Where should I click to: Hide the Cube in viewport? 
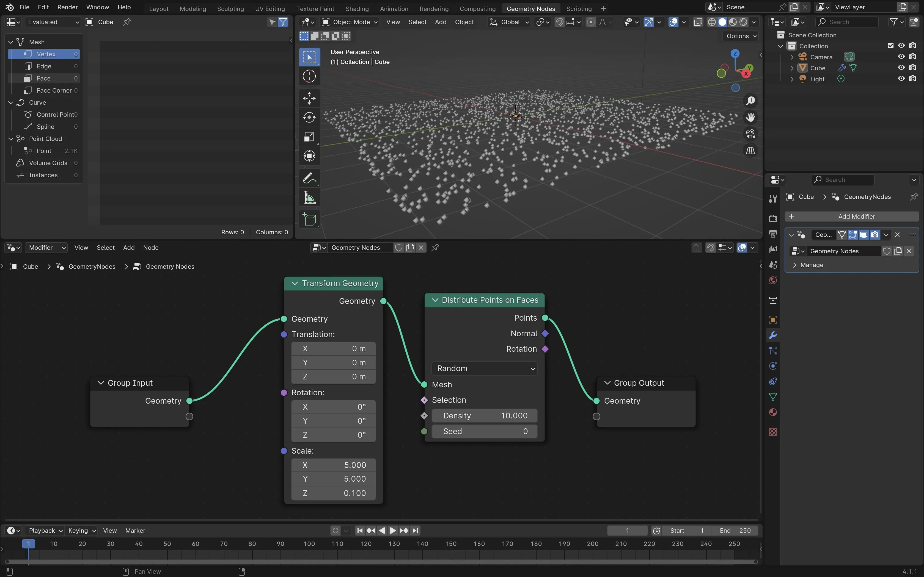(901, 68)
